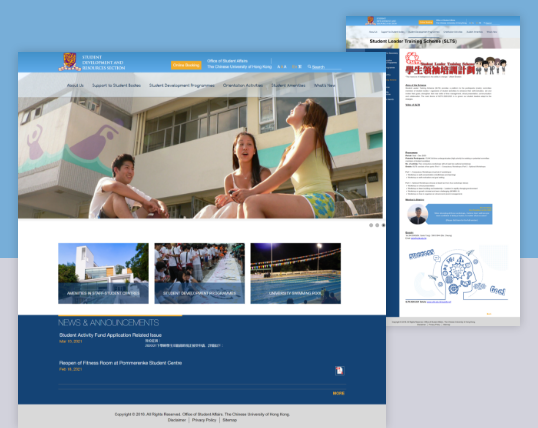Open the About Us menu item
Image resolution: width=538 pixels, height=428 pixels.
[75, 85]
